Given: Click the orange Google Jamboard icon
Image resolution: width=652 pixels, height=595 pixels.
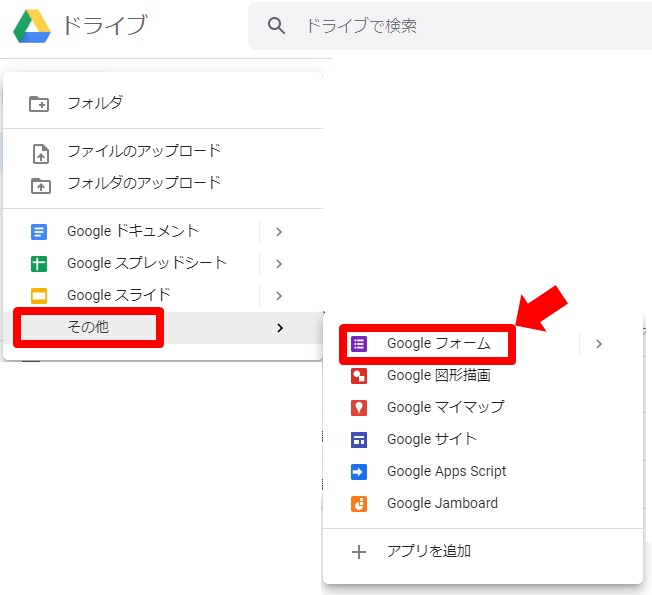Looking at the screenshot, I should [359, 504].
